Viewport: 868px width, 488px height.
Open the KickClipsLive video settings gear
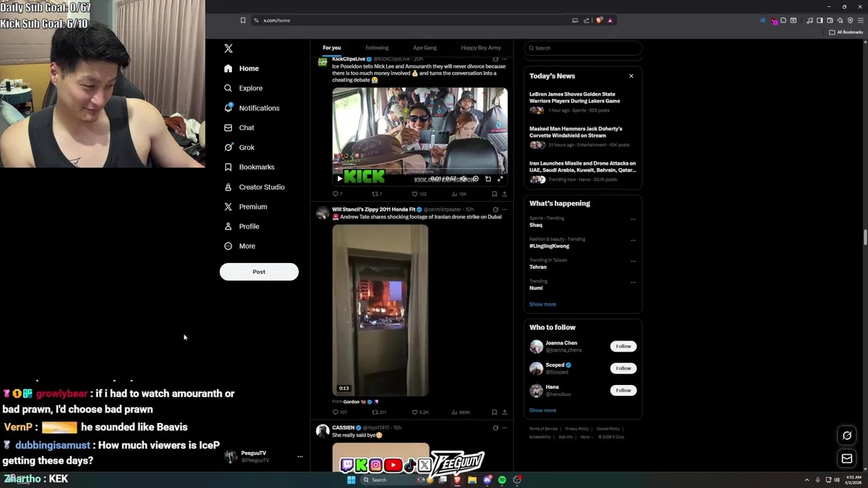coord(475,179)
